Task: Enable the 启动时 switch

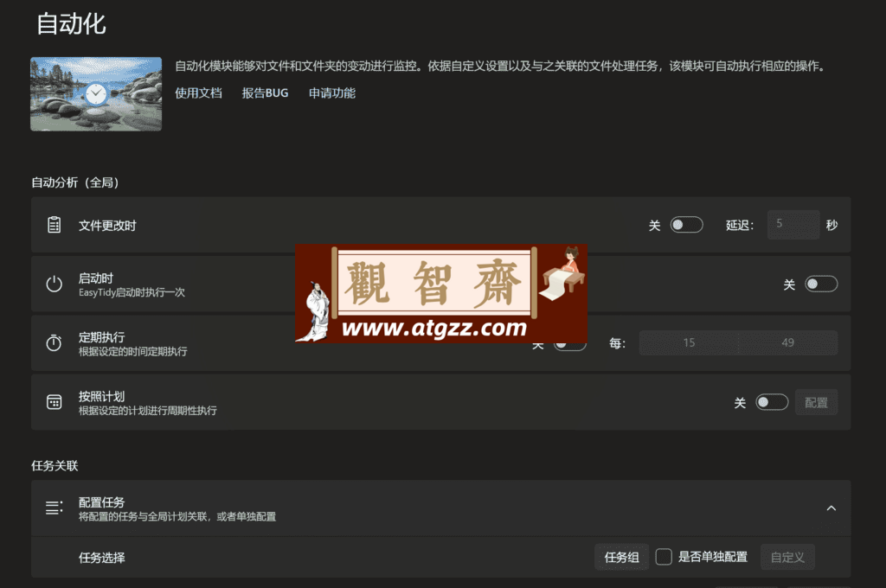Action: [821, 284]
